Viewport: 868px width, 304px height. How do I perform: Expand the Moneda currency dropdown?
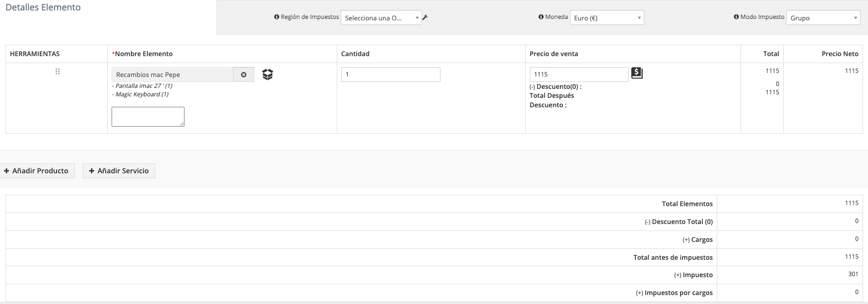(x=607, y=18)
